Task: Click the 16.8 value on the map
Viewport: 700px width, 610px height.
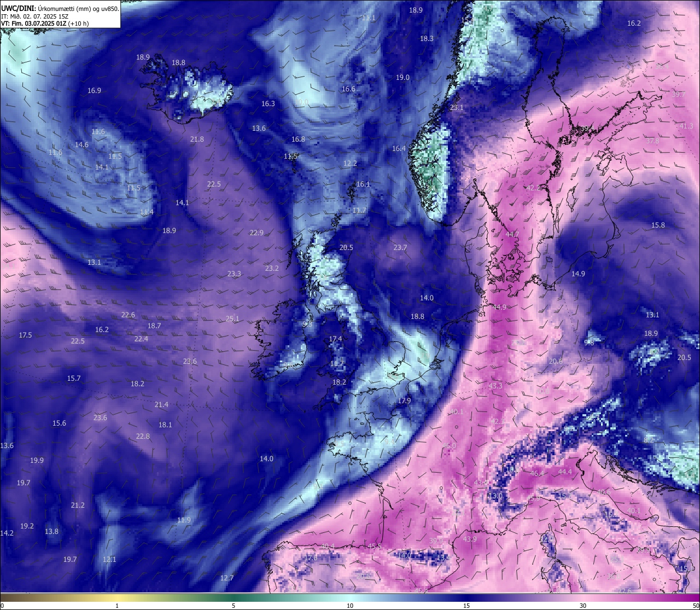Action: [298, 139]
